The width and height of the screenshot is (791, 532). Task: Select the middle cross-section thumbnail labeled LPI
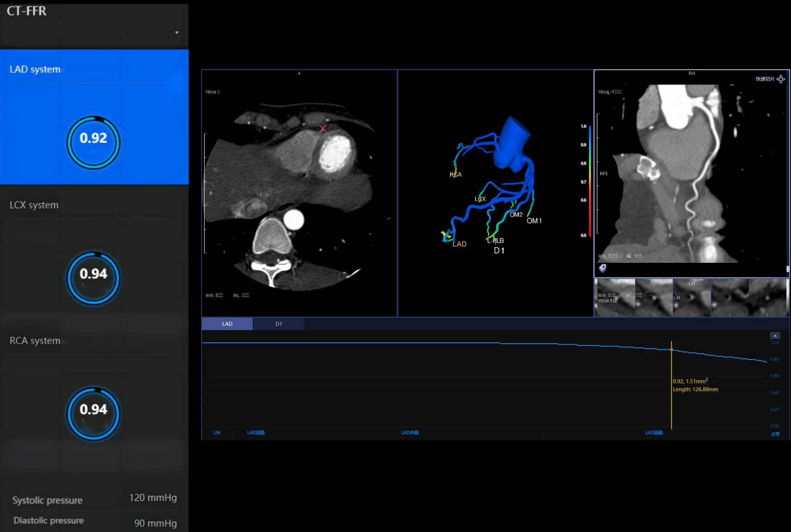coord(692,297)
